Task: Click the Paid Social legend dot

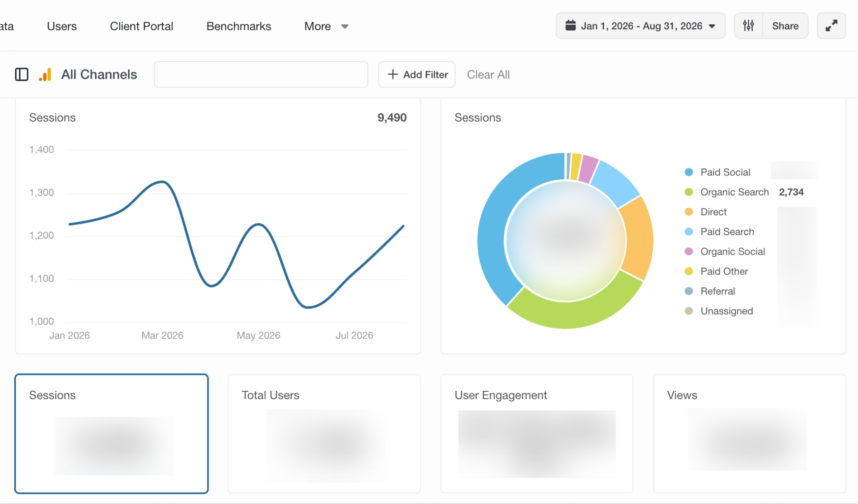Action: coord(689,172)
